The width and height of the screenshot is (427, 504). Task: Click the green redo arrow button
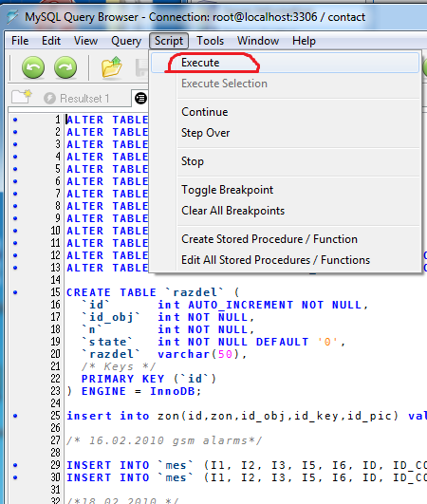65,67
